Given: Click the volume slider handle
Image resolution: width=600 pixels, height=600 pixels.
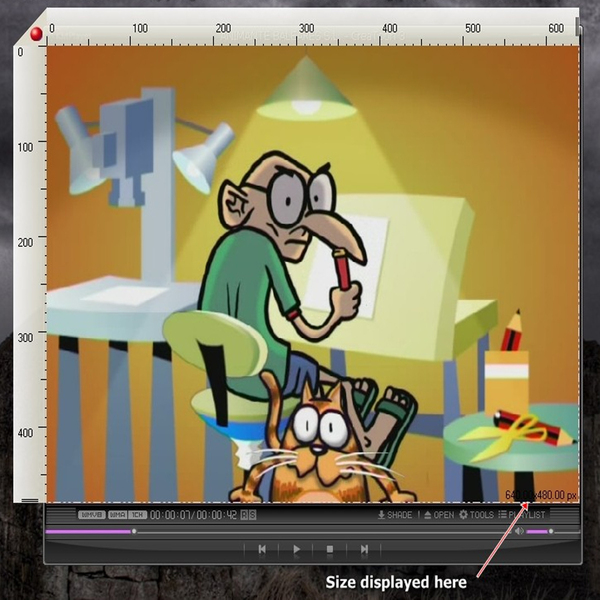Looking at the screenshot, I should pyautogui.click(x=551, y=531).
